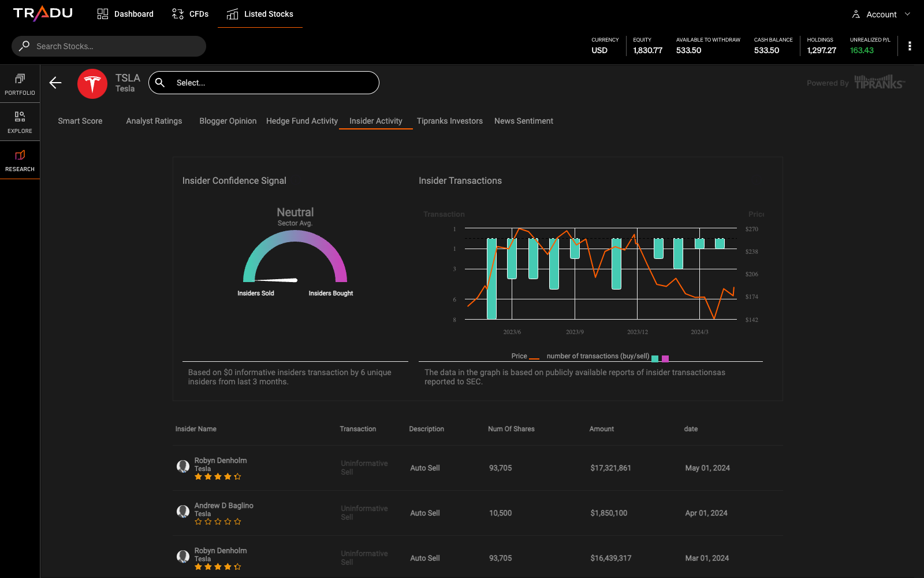Sort by Num Of Shares column header
Image resolution: width=924 pixels, height=578 pixels.
click(x=511, y=429)
